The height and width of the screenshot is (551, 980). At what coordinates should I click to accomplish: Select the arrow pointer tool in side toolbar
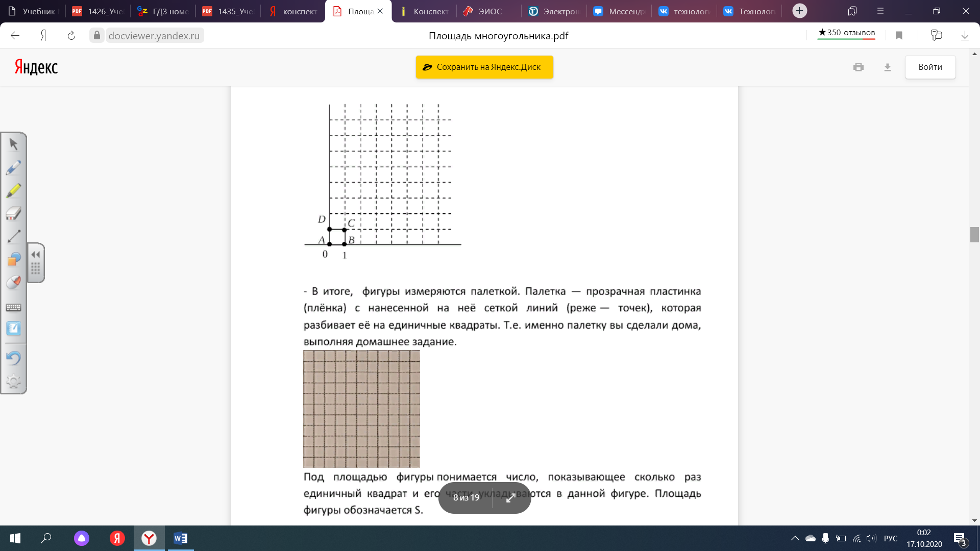(x=14, y=144)
